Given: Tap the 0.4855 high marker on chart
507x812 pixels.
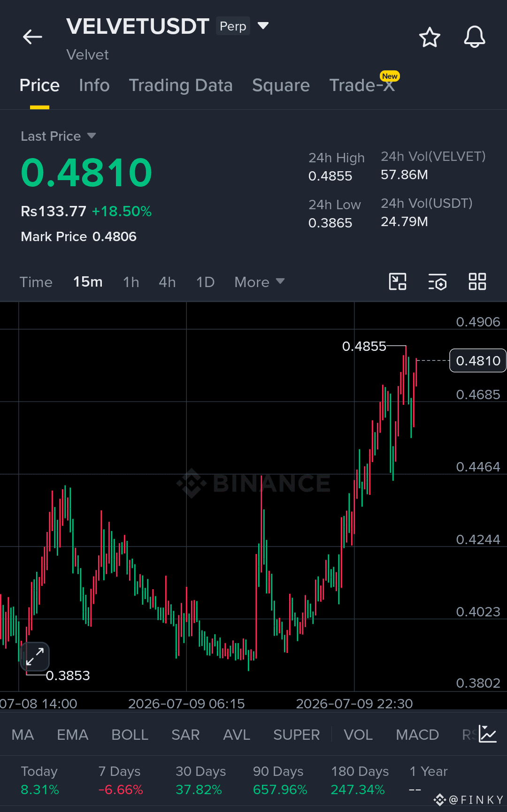Looking at the screenshot, I should pyautogui.click(x=364, y=346).
